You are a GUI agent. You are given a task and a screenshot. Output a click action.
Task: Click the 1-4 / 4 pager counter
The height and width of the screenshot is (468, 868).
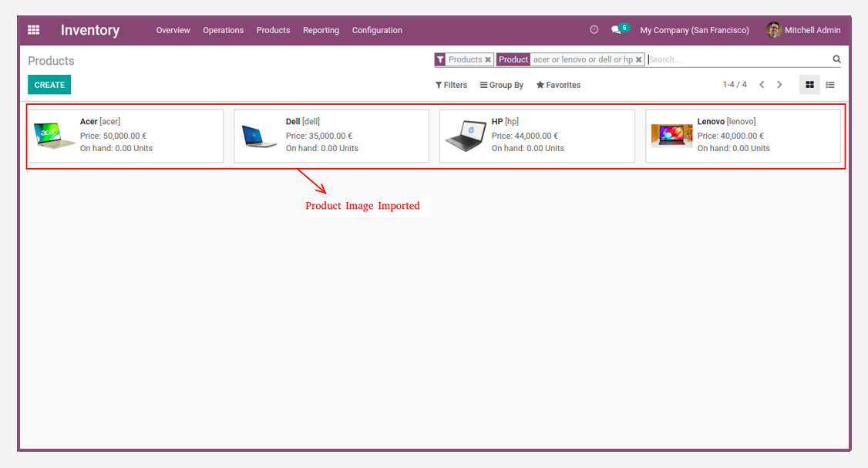(x=734, y=85)
